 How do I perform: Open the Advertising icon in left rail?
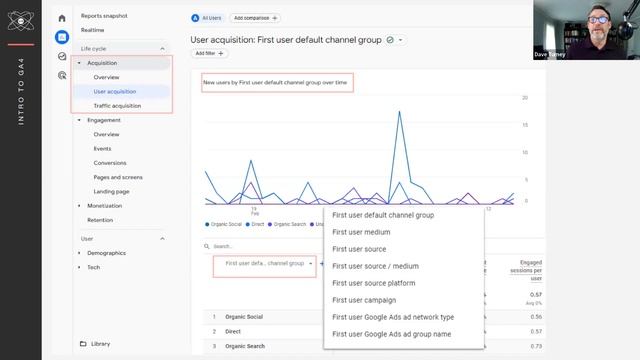coord(62,75)
